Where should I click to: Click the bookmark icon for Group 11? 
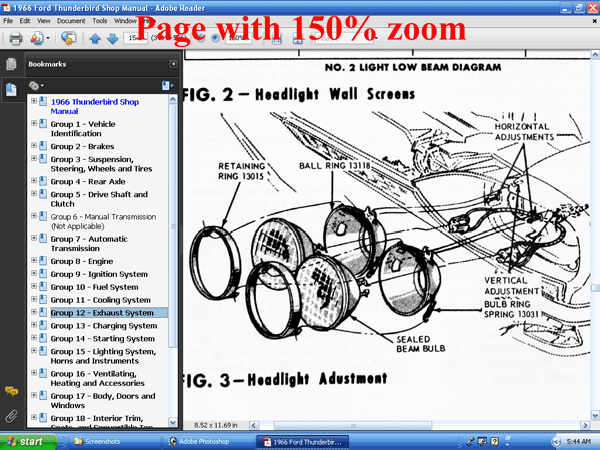click(43, 300)
